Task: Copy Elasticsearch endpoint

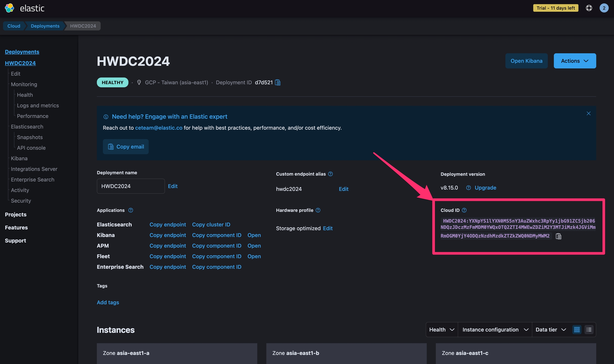Action: pos(168,224)
